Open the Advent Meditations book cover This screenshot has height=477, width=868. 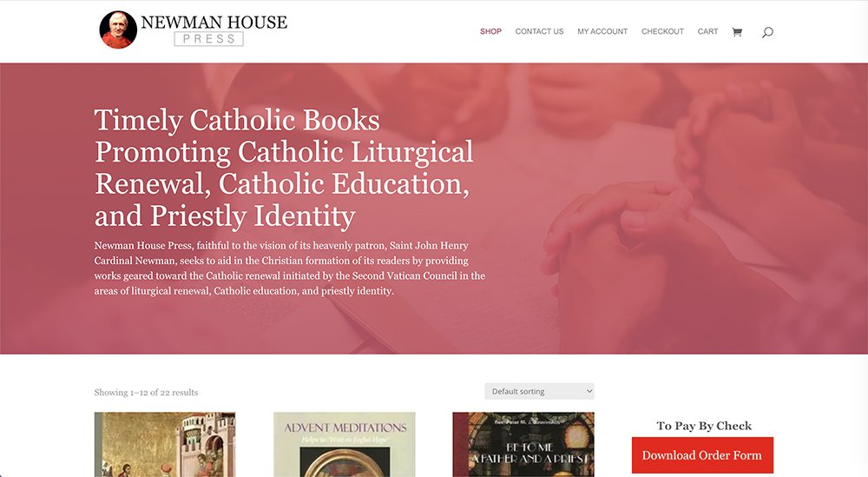pyautogui.click(x=345, y=444)
